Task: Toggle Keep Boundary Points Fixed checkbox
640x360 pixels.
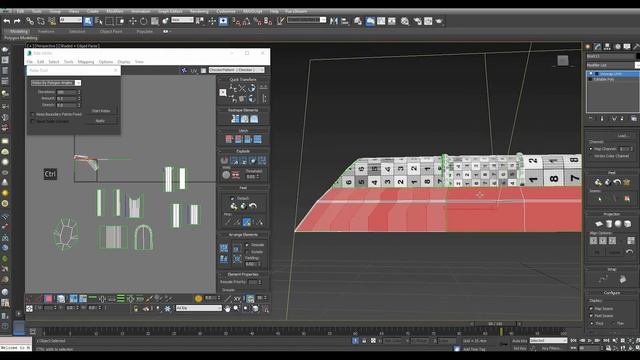Action: coord(33,114)
